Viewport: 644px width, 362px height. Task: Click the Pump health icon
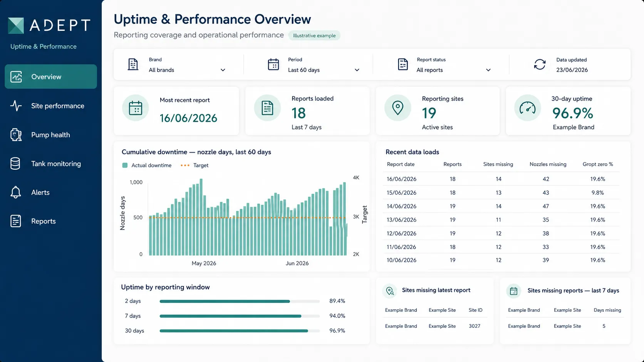pos(16,135)
